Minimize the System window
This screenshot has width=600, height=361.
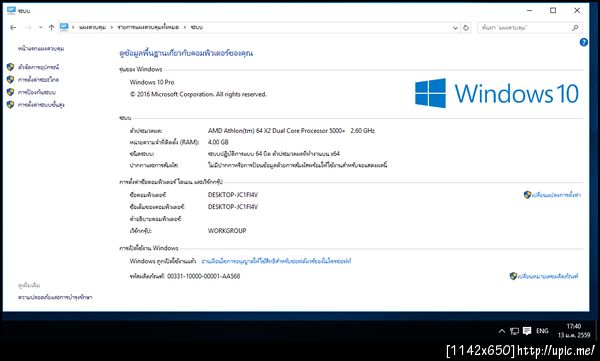[x=529, y=10]
